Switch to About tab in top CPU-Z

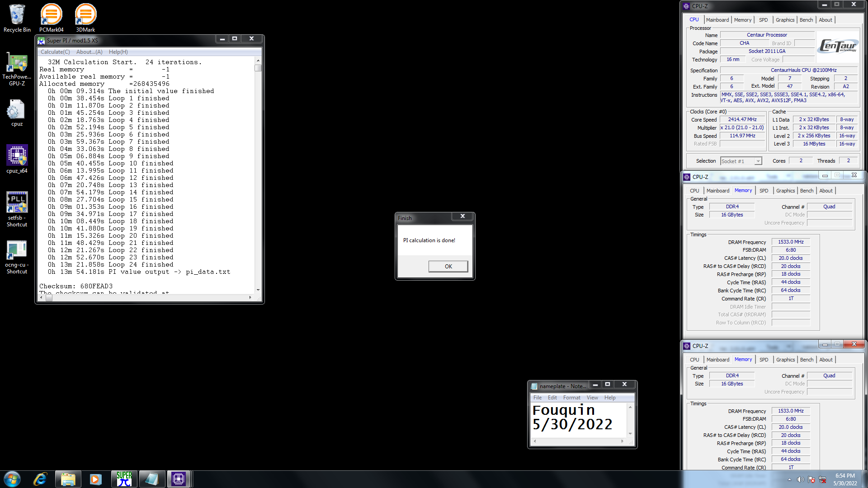(x=826, y=20)
